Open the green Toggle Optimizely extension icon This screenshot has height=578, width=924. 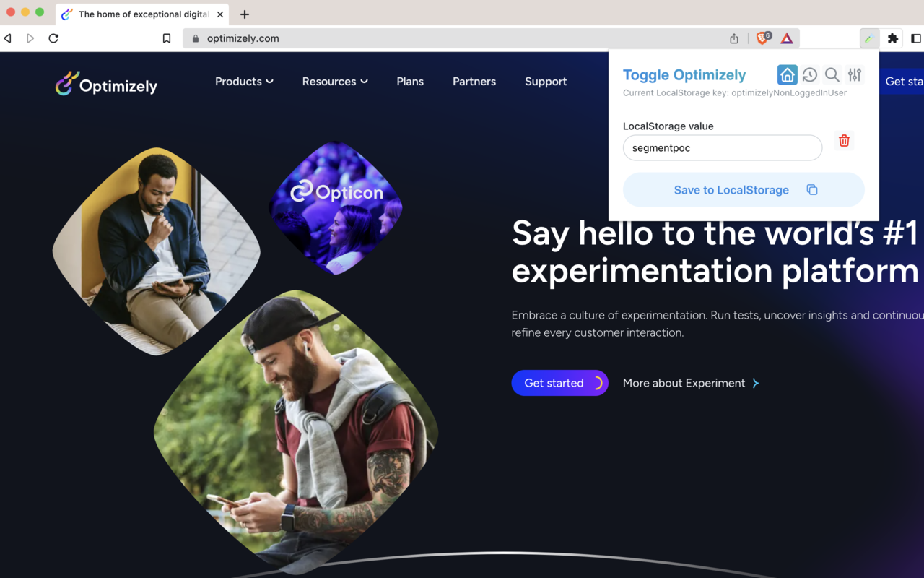868,38
